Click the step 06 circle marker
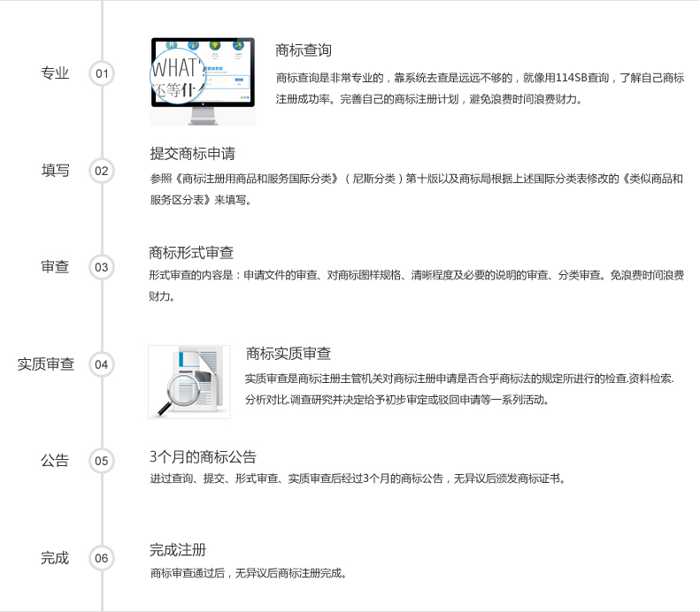Screen dimensions: 700x612 coord(102,558)
